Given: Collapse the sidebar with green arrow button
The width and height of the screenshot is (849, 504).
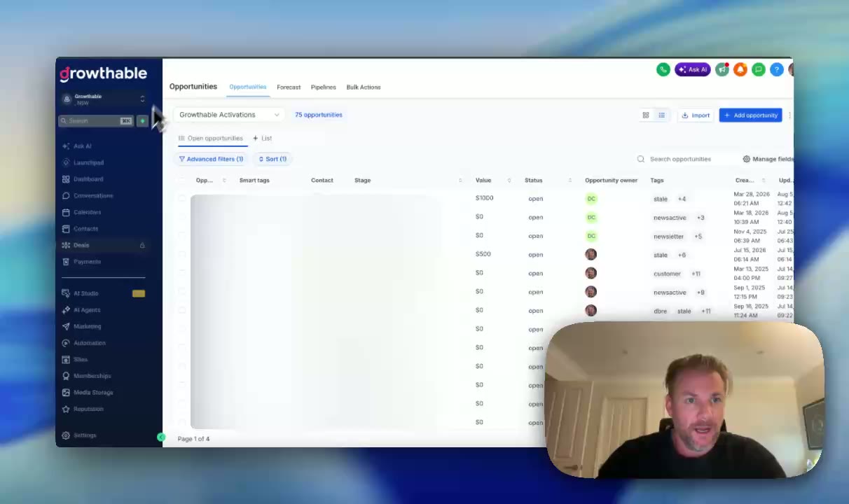Looking at the screenshot, I should coord(161,437).
